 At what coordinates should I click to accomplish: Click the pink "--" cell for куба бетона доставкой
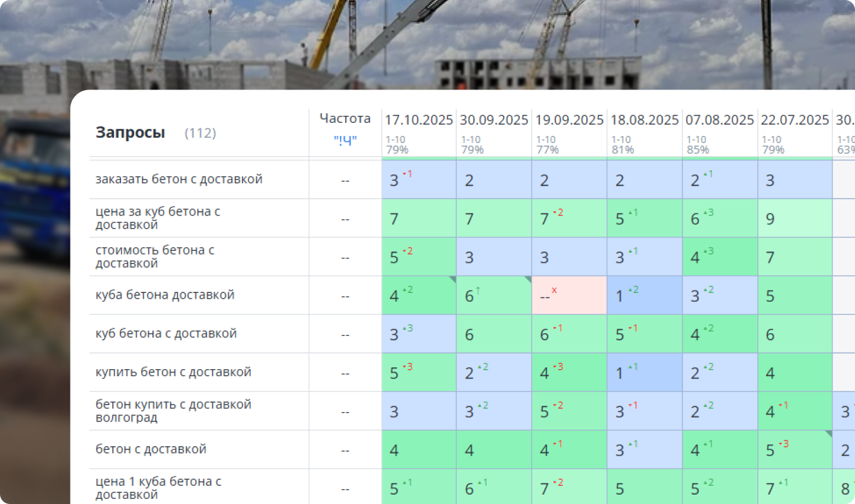570,295
